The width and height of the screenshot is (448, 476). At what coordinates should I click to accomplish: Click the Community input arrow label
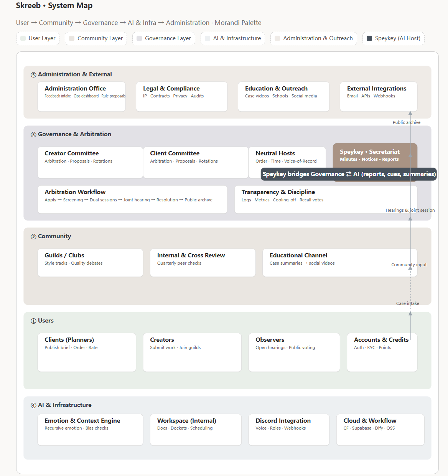click(x=409, y=265)
